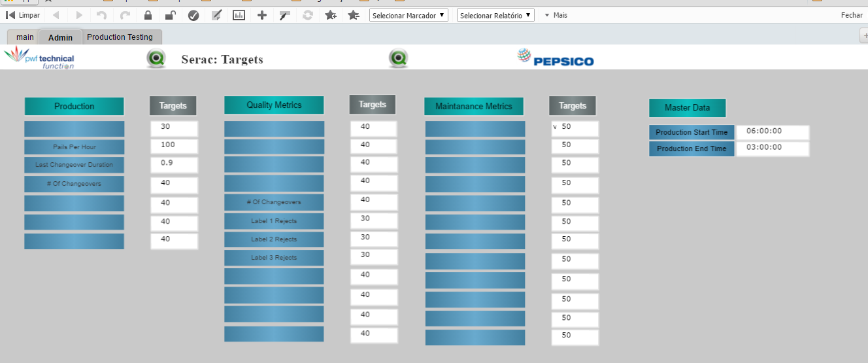This screenshot has width=868, height=363.
Task: Click the remove bookmark star icon
Action: pyautogui.click(x=354, y=15)
